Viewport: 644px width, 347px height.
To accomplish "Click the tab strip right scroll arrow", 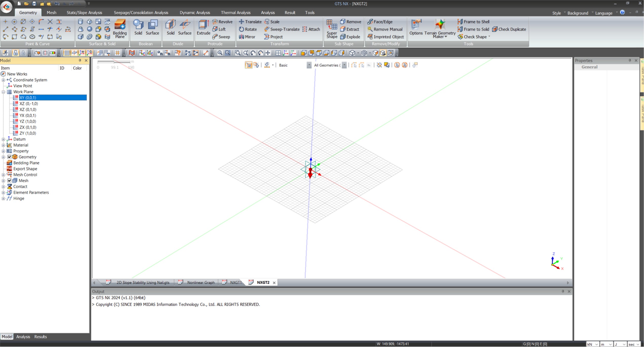I will (x=568, y=283).
